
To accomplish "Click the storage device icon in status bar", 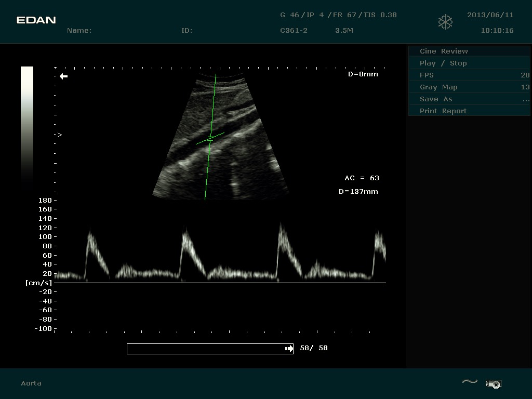I will [493, 384].
